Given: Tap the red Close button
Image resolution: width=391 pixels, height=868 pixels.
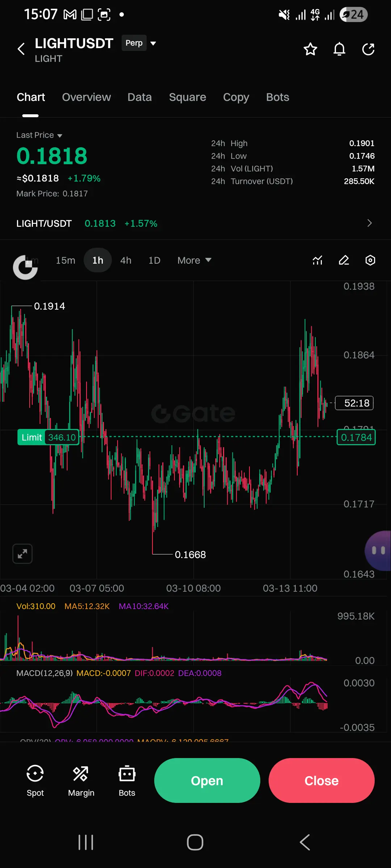Looking at the screenshot, I should pyautogui.click(x=321, y=780).
